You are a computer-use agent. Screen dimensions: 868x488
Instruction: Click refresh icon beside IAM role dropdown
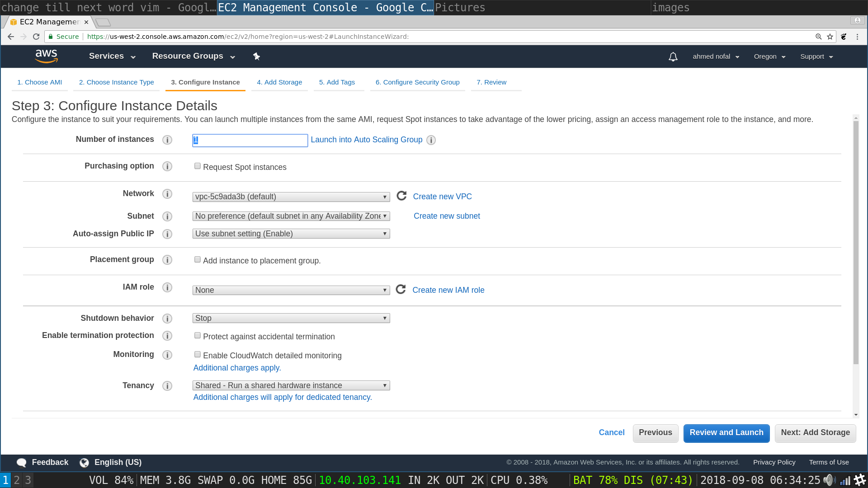click(x=401, y=289)
